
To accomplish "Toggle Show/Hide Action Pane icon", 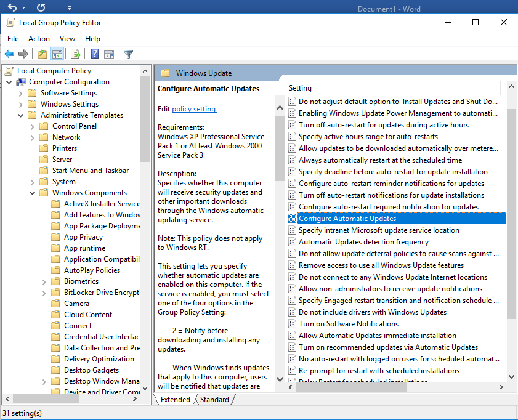I will click(108, 54).
